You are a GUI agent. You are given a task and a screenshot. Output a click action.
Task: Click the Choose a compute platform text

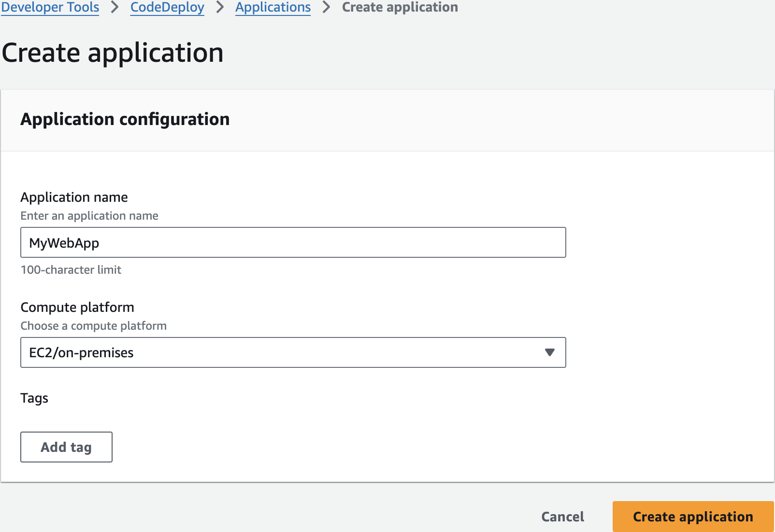click(x=93, y=326)
